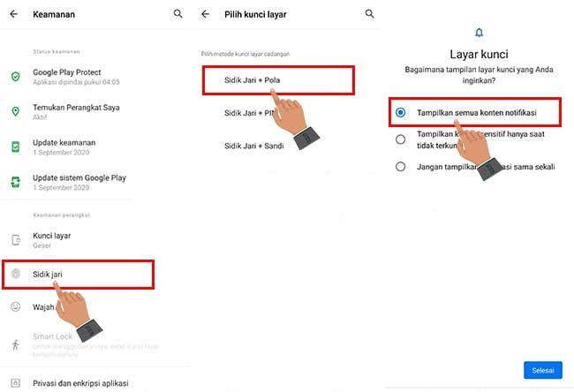Select sensitive content only when unlocked radio
The width and height of the screenshot is (574, 392).
[401, 139]
